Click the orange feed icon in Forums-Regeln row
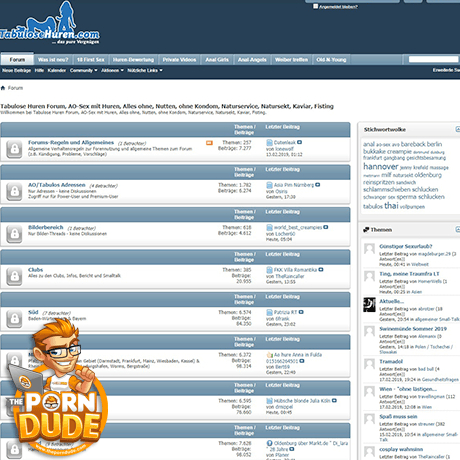 209,143
